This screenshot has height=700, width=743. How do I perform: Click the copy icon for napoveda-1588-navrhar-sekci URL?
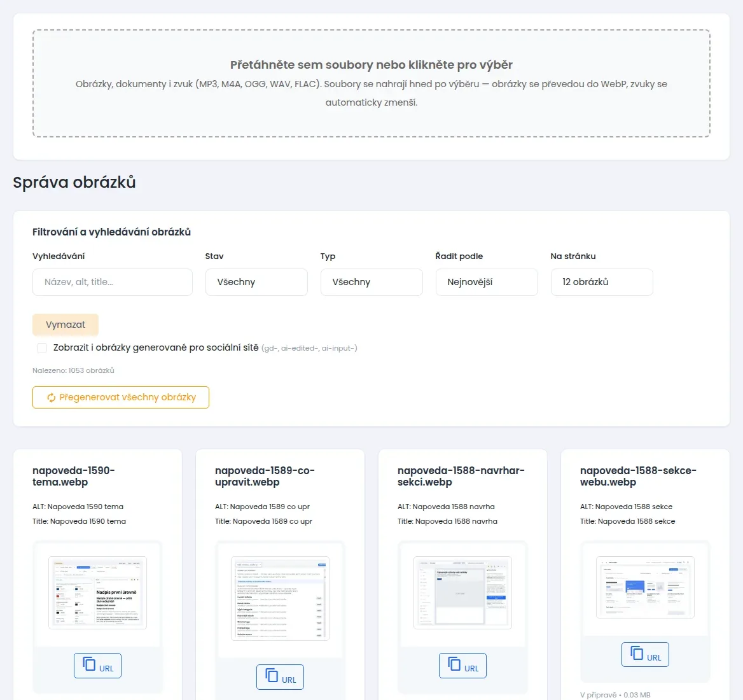coord(454,664)
